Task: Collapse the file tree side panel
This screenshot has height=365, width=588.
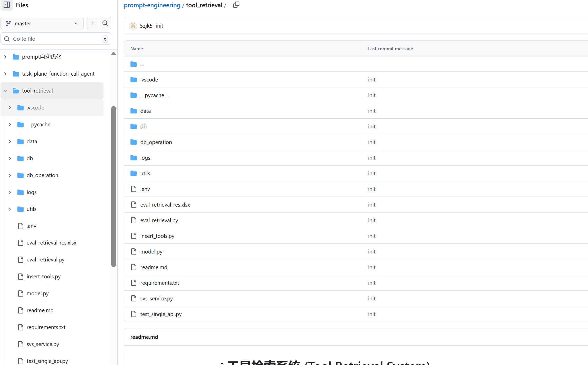Action: [x=7, y=5]
